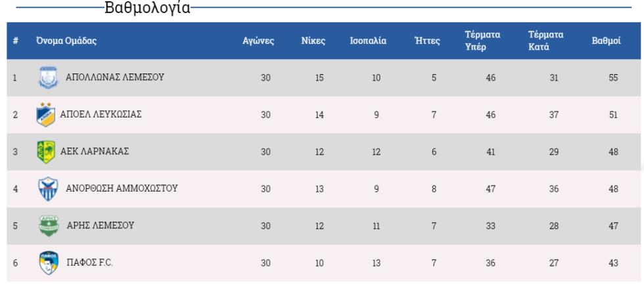Open ΑΝΟΡΘΩΣΗ ΑΜΜΟΧΩΣΤΟΥ team page
Screen dimensions: 644x294
[122, 188]
